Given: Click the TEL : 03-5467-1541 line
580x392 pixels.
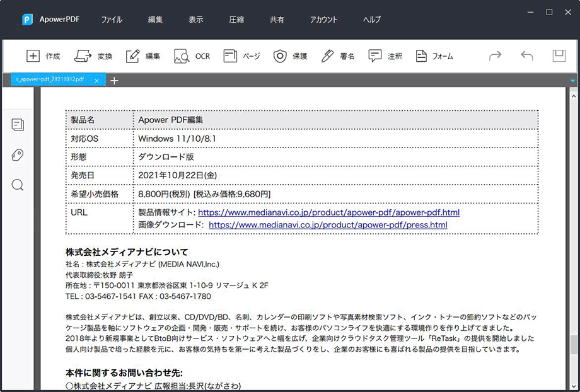Looking at the screenshot, I should tap(138, 296).
